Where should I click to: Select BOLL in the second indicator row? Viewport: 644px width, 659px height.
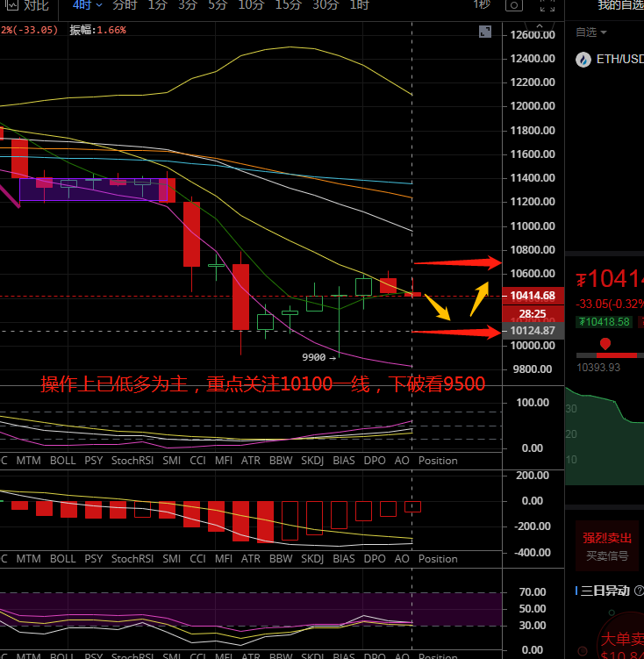[63, 559]
